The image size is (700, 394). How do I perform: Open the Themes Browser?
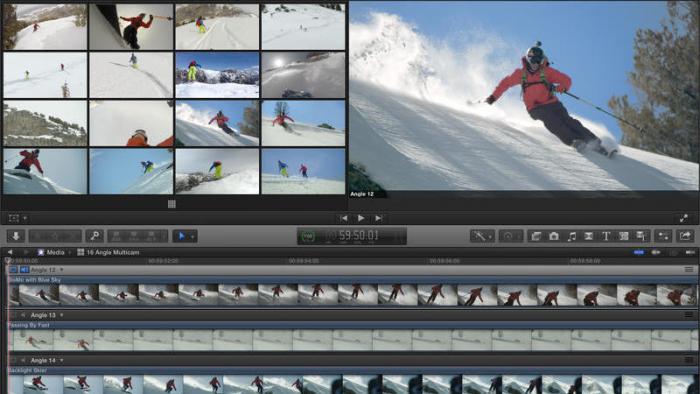coord(641,236)
